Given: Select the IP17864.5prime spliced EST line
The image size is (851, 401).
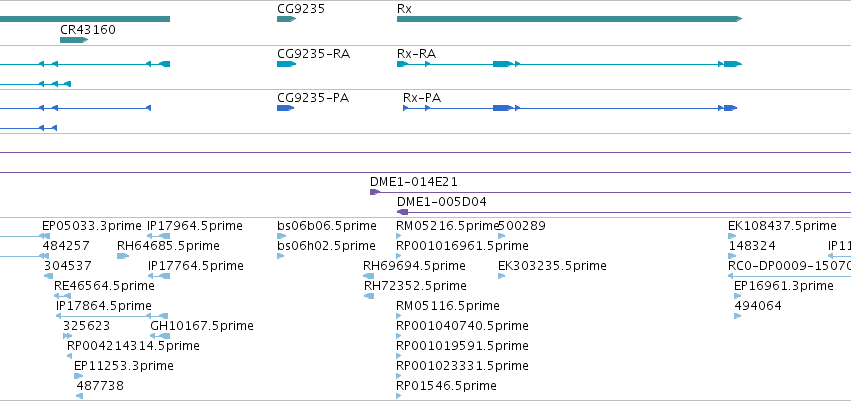Looking at the screenshot, I should coord(112,316).
